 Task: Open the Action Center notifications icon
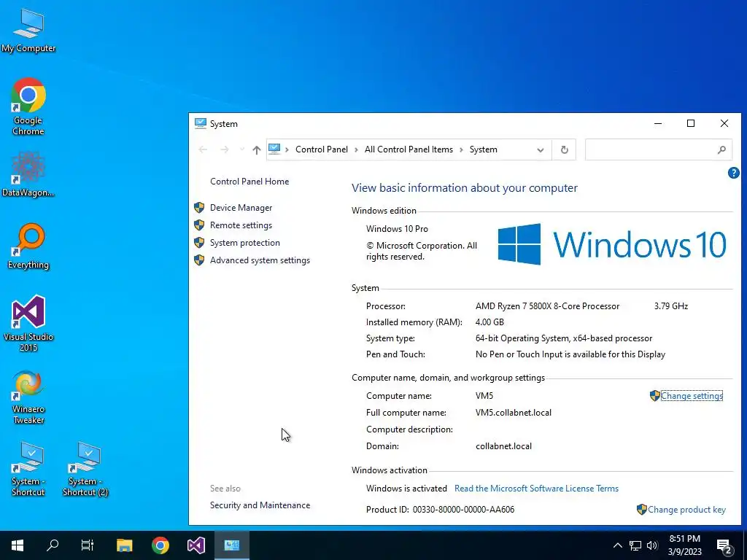(724, 546)
